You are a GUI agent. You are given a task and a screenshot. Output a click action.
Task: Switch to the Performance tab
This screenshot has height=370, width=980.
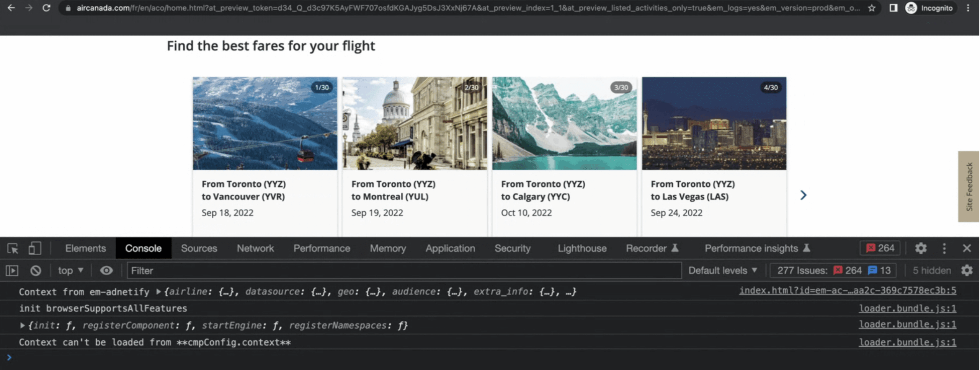322,248
